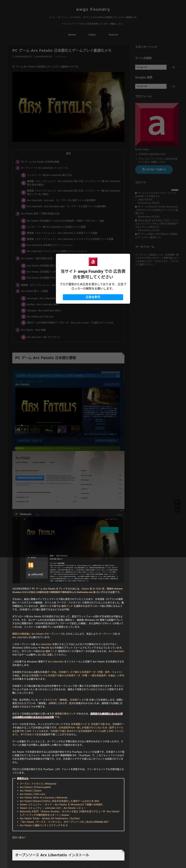Open Arx Fatalis pck File tool contents entry

40,316
